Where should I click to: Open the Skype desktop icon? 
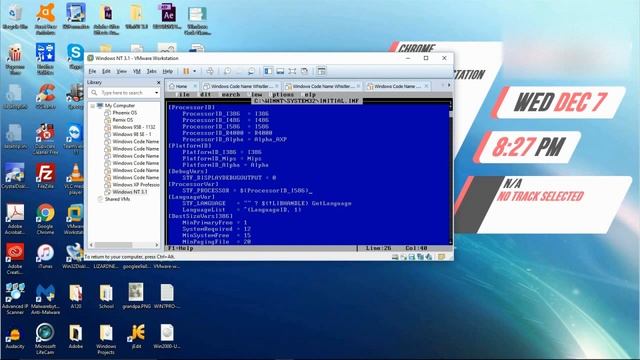(76, 57)
